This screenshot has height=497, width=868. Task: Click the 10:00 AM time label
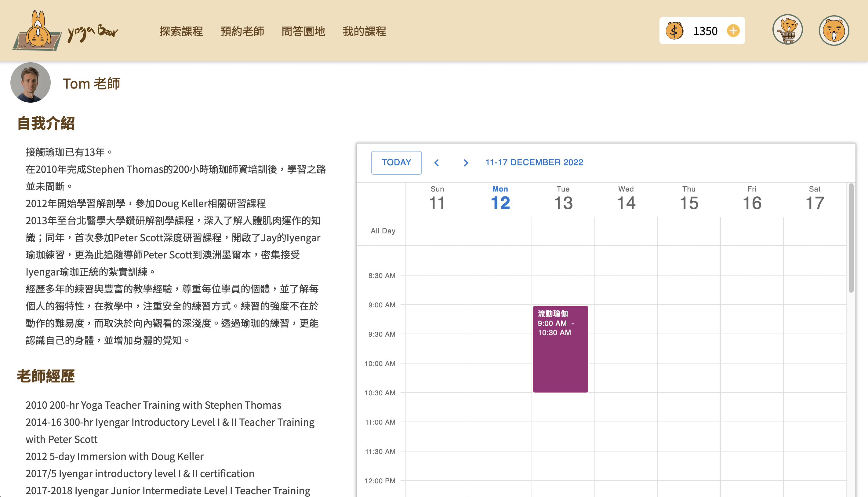click(x=380, y=364)
